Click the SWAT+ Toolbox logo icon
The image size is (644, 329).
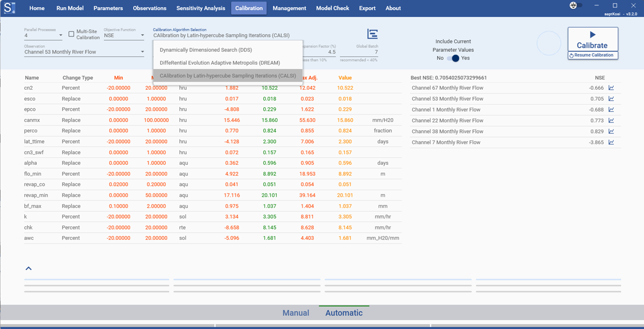click(9, 8)
